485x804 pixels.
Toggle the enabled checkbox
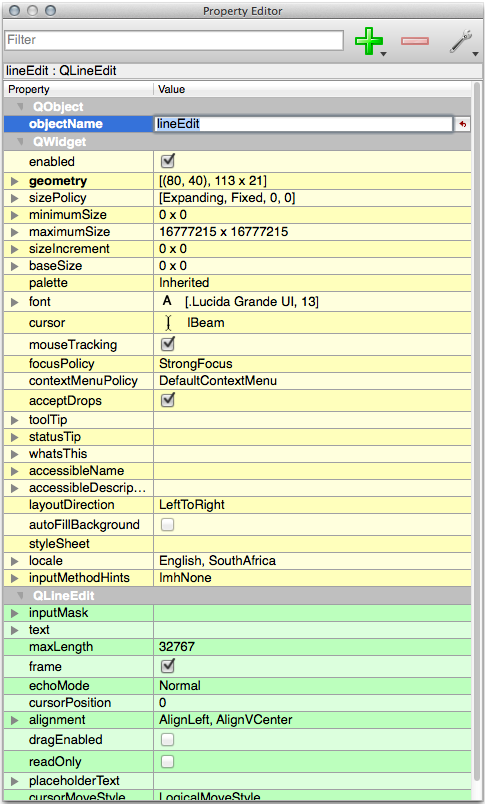click(168, 161)
